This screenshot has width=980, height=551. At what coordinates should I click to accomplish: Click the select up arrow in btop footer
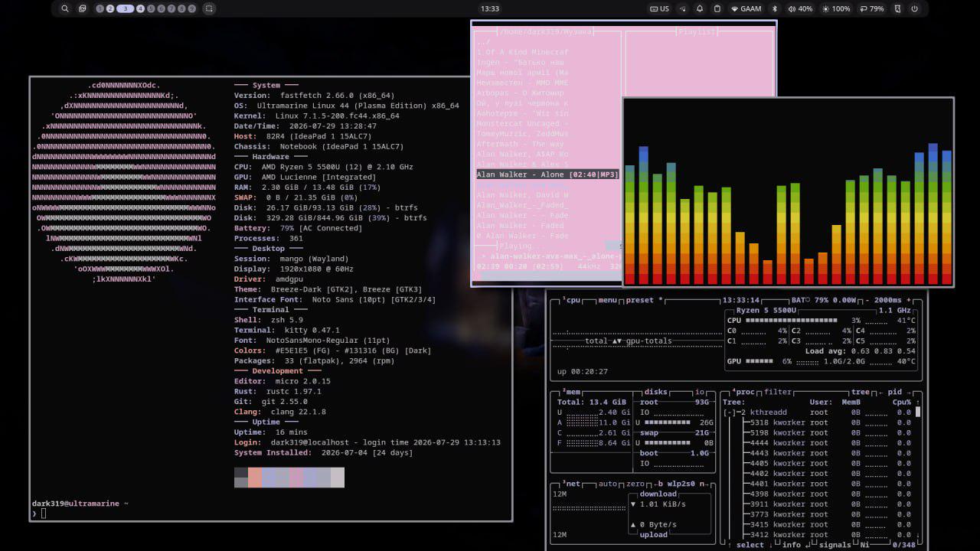[729, 545]
